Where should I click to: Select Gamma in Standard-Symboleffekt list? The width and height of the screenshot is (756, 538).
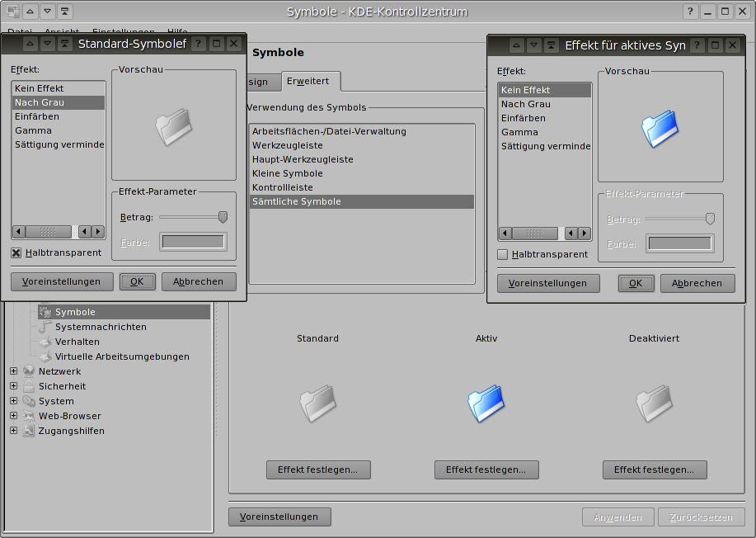[x=58, y=130]
